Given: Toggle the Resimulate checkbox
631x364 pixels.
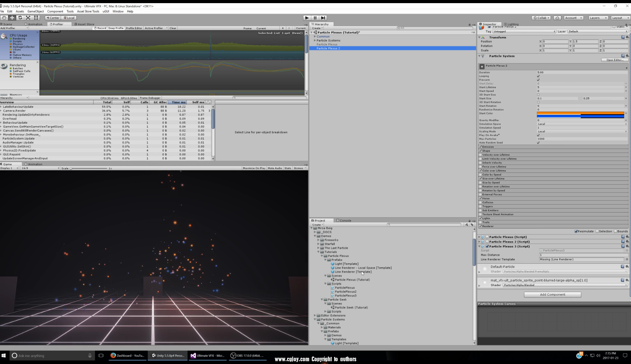Looking at the screenshot, I should [576, 231].
